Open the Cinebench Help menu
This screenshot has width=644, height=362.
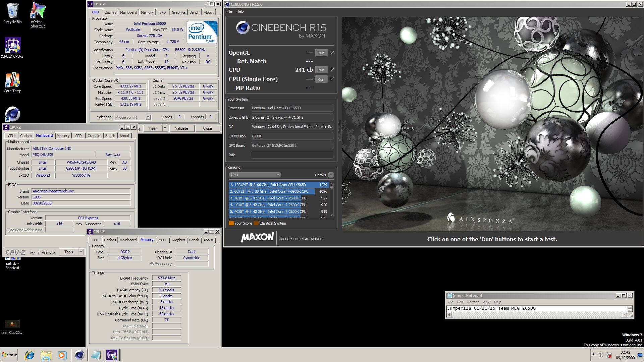click(x=240, y=11)
